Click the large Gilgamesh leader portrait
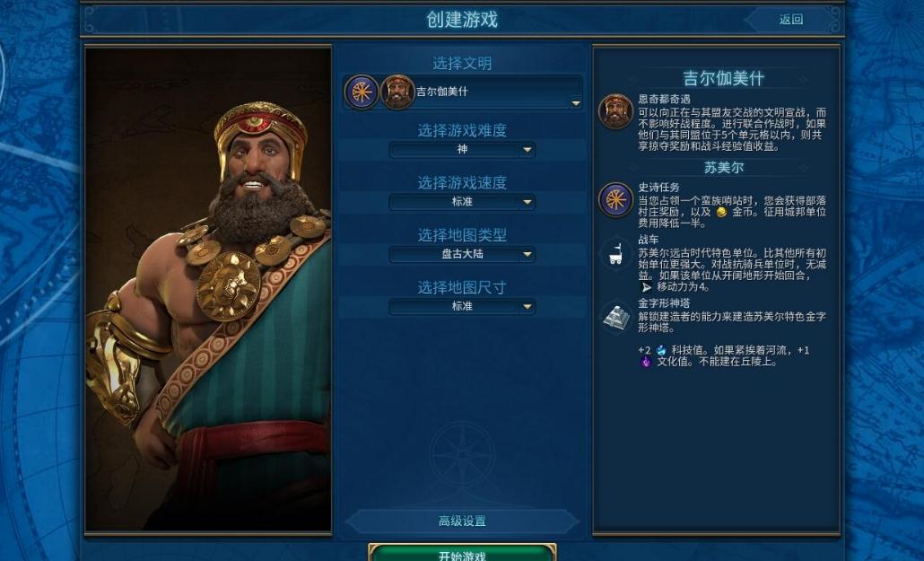The image size is (924, 561). coord(209,290)
